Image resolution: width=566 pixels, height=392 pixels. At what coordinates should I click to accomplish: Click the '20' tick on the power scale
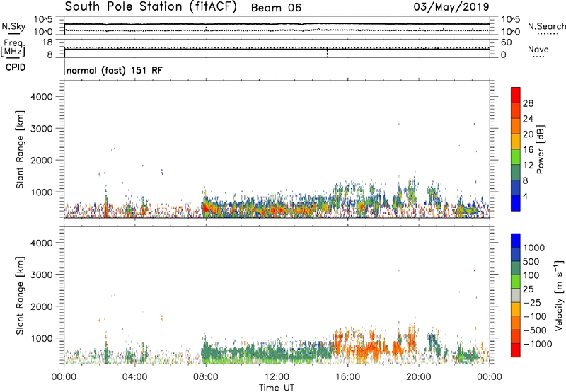point(528,134)
